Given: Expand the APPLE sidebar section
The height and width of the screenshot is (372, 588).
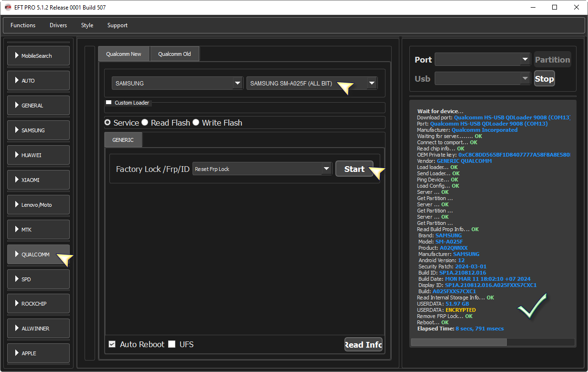Looking at the screenshot, I should 39,353.
